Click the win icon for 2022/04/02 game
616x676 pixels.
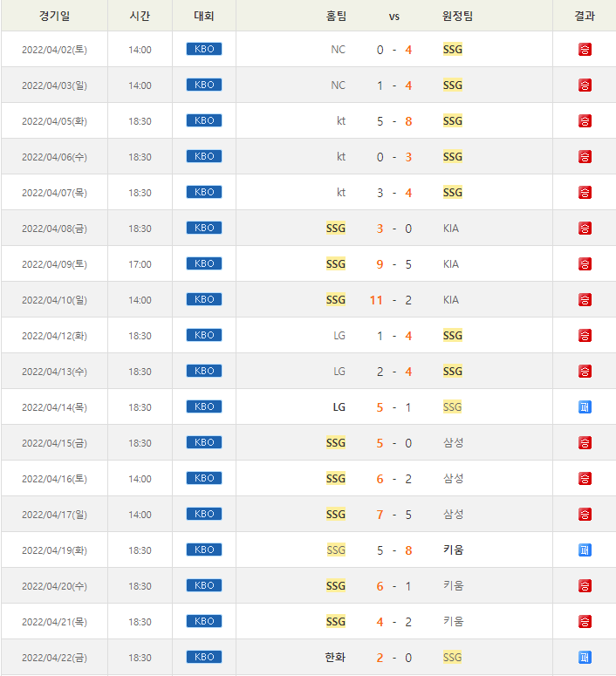click(x=585, y=50)
